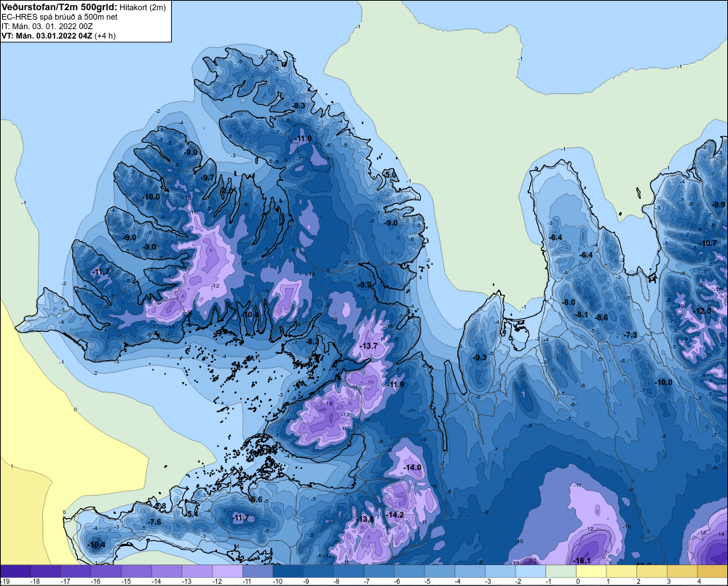The height and width of the screenshot is (586, 728).
Task: Click the -13.8 temperature label
Action: 365,519
